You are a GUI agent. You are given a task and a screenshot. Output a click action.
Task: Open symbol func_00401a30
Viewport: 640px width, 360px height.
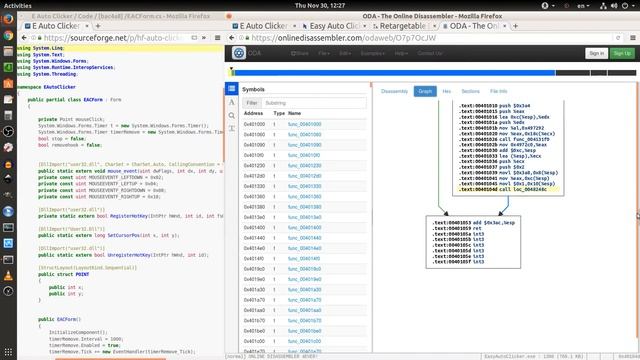point(304,289)
